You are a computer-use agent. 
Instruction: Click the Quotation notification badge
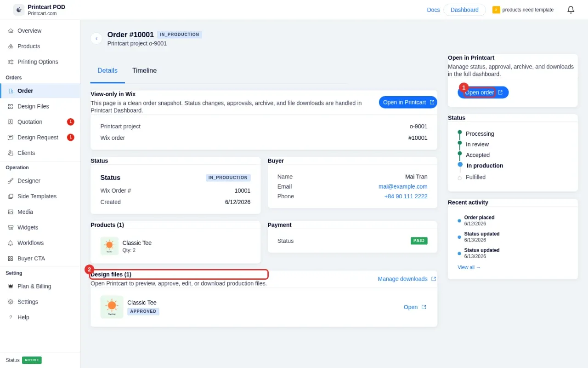pyautogui.click(x=71, y=122)
